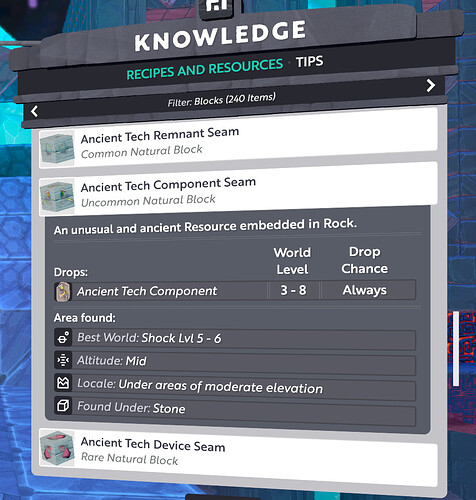Select the Recipes and Resources tab
Image resolution: width=476 pixels, height=500 pixels.
click(x=205, y=69)
